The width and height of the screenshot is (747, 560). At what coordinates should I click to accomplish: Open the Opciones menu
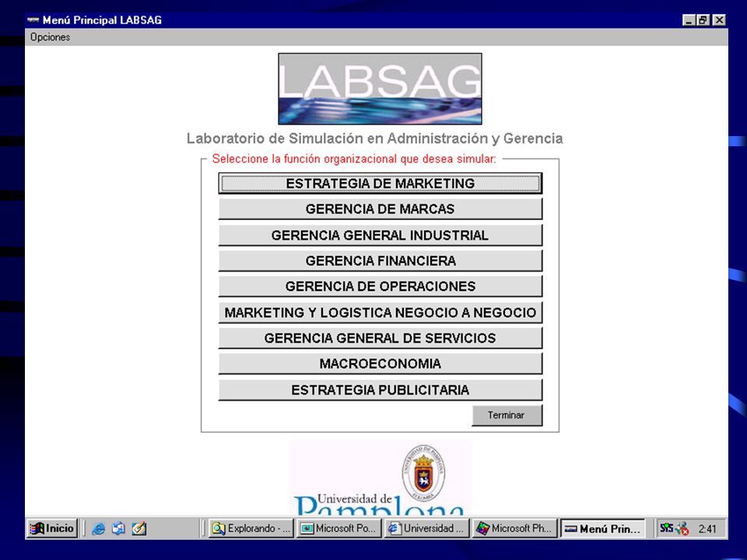point(50,37)
